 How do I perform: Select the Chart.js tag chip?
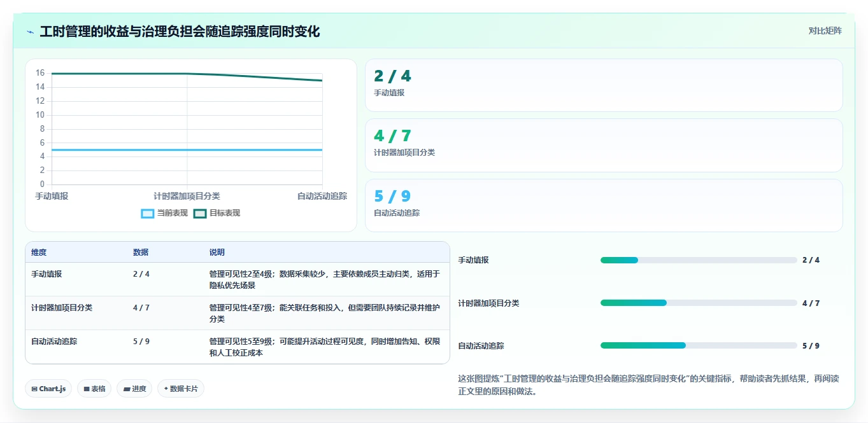[x=48, y=389]
